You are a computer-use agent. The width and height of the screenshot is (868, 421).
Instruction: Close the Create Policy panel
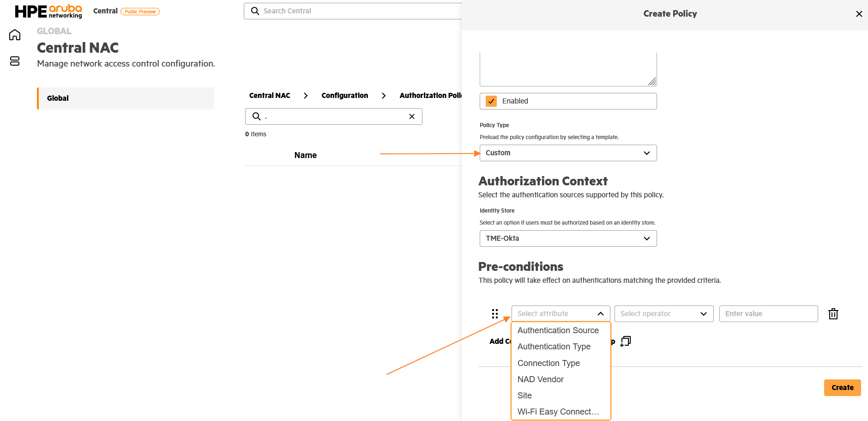[x=859, y=14]
